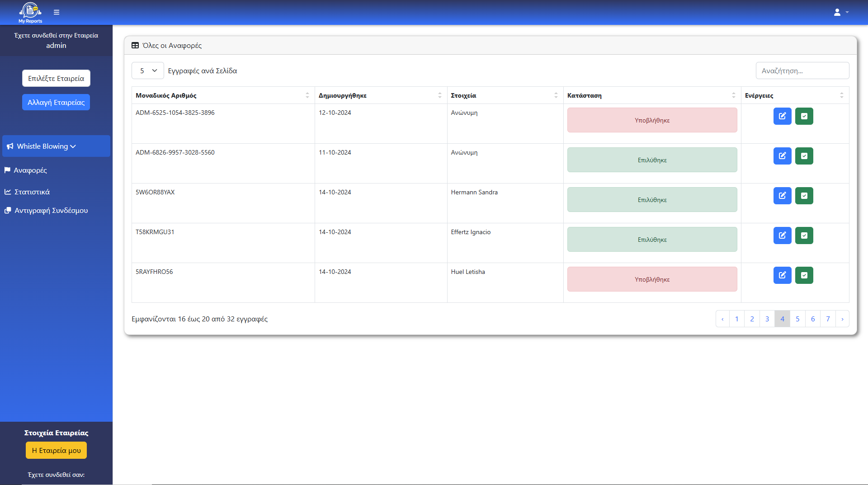
Task: Click the yellow Η Εταιρεία μου button
Action: (x=56, y=450)
